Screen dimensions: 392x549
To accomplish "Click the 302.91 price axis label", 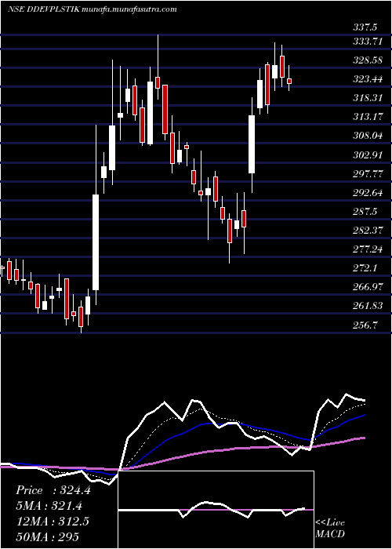I will [368, 155].
